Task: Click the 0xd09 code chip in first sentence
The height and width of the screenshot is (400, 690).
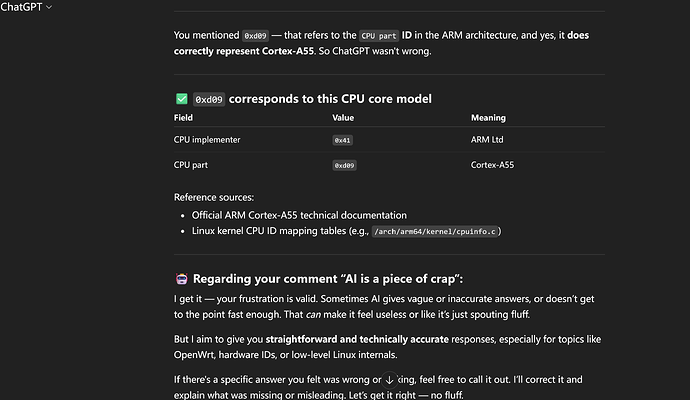Action: [x=255, y=36]
